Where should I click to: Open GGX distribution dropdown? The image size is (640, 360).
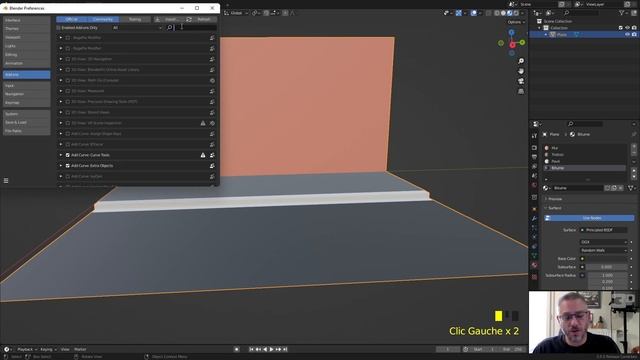[x=603, y=242]
